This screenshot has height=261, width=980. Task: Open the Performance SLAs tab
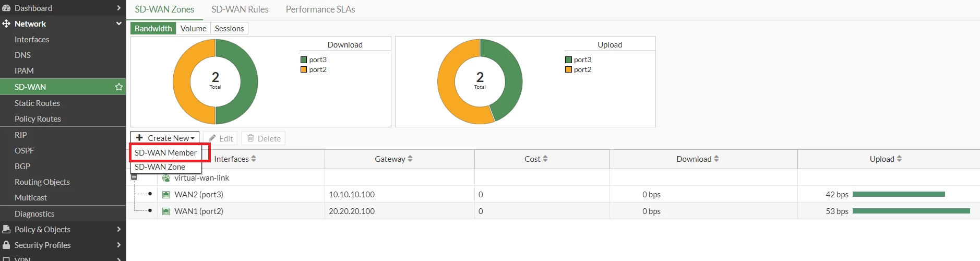(320, 9)
